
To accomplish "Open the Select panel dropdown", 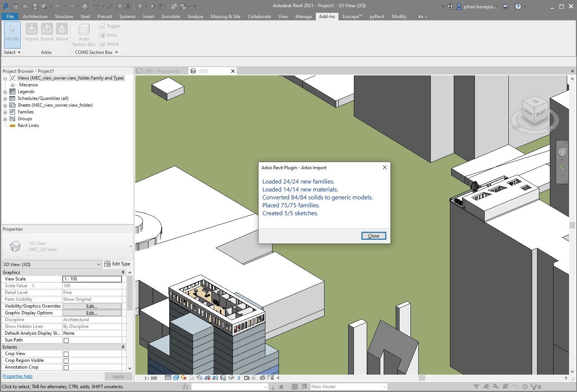I will [12, 52].
